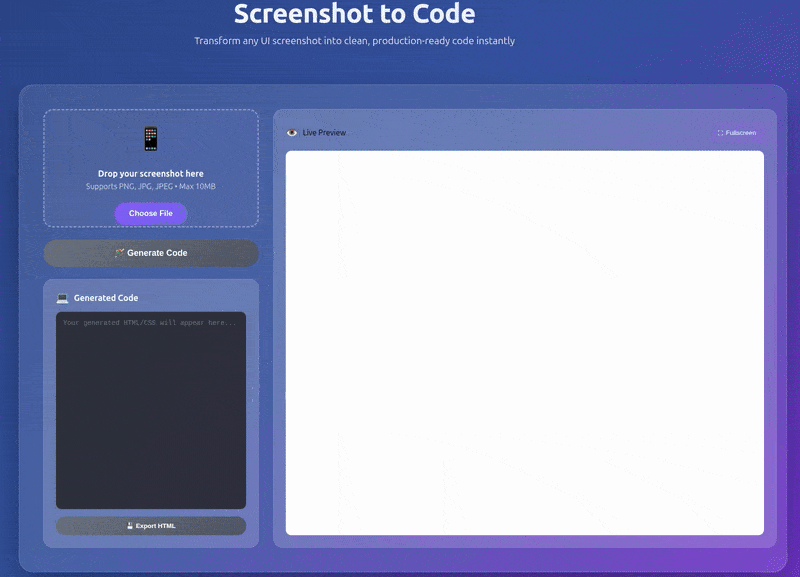Open the preview in Fullscreen
The height and width of the screenshot is (577, 800).
pyautogui.click(x=737, y=133)
